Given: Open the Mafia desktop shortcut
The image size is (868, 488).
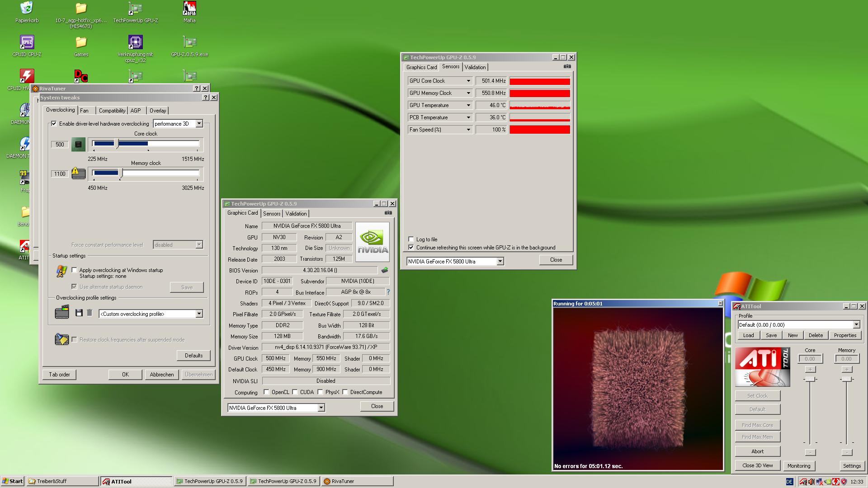Looking at the screenshot, I should [189, 9].
